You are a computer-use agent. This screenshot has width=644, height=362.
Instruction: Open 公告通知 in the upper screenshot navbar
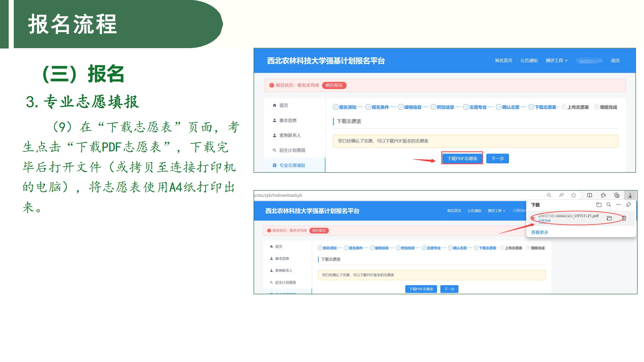[529, 61]
